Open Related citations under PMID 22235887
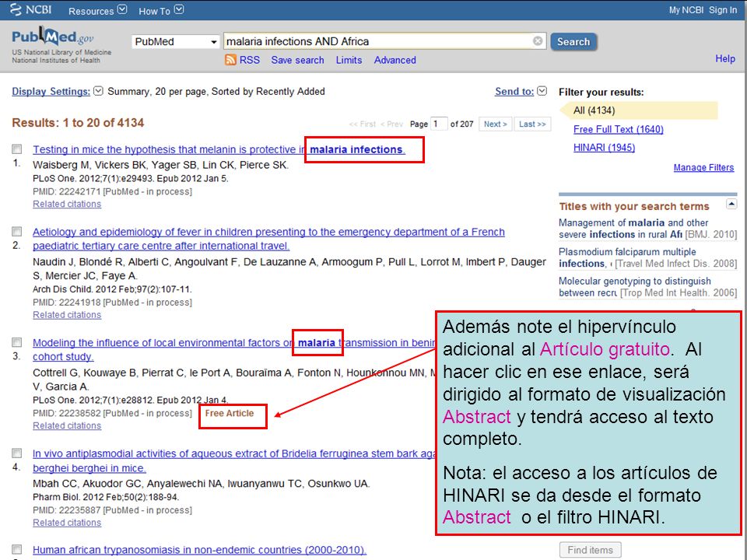The image size is (747, 560). click(67, 523)
